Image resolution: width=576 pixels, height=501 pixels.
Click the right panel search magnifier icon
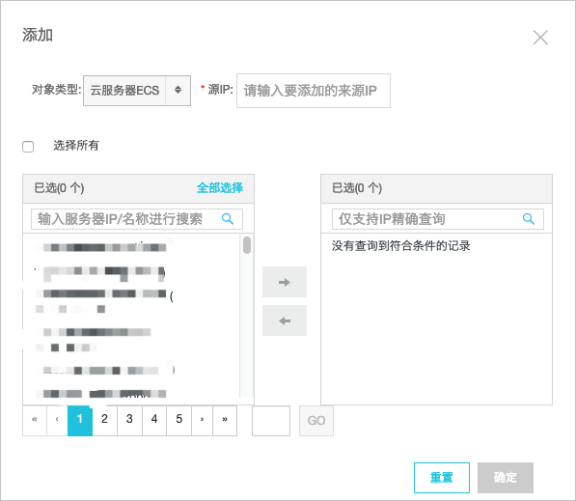[529, 219]
